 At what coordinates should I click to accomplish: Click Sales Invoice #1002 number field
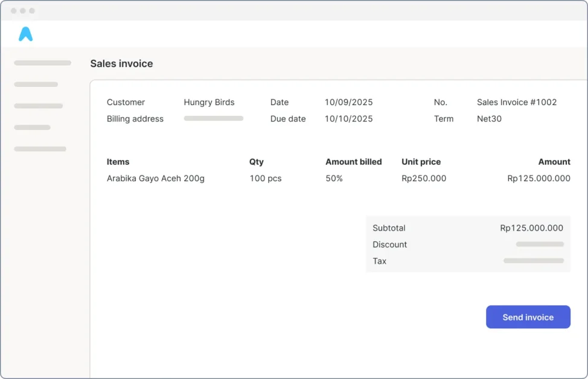click(x=516, y=102)
